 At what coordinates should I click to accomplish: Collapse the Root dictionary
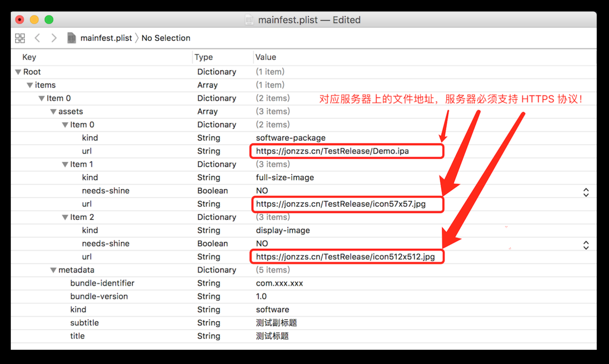[18, 72]
